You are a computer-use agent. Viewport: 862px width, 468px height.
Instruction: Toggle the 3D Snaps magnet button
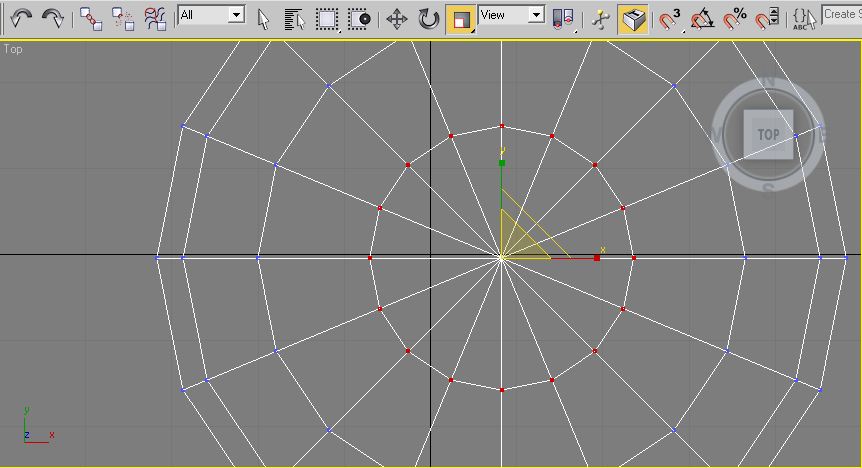tap(670, 18)
